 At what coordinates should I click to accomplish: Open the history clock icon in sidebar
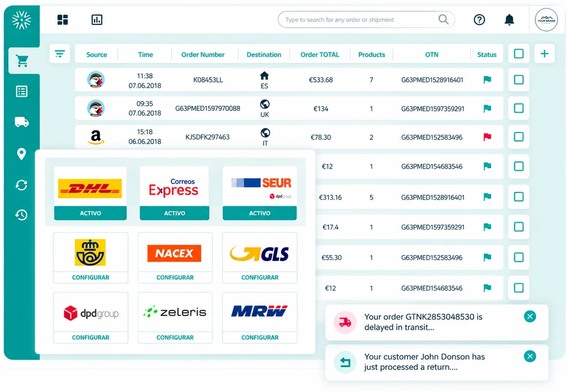[x=22, y=215]
